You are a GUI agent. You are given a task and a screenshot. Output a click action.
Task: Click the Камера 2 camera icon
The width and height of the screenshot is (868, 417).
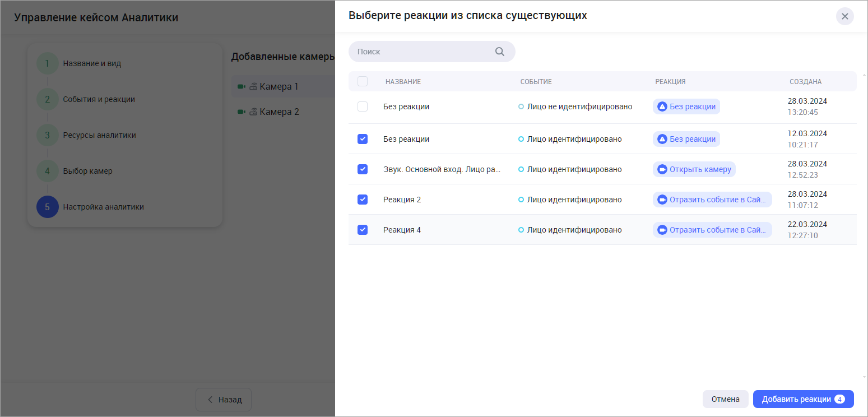[242, 112]
